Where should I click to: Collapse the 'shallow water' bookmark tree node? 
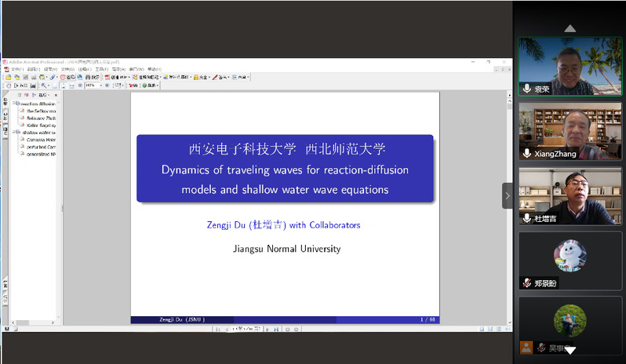coord(14,132)
